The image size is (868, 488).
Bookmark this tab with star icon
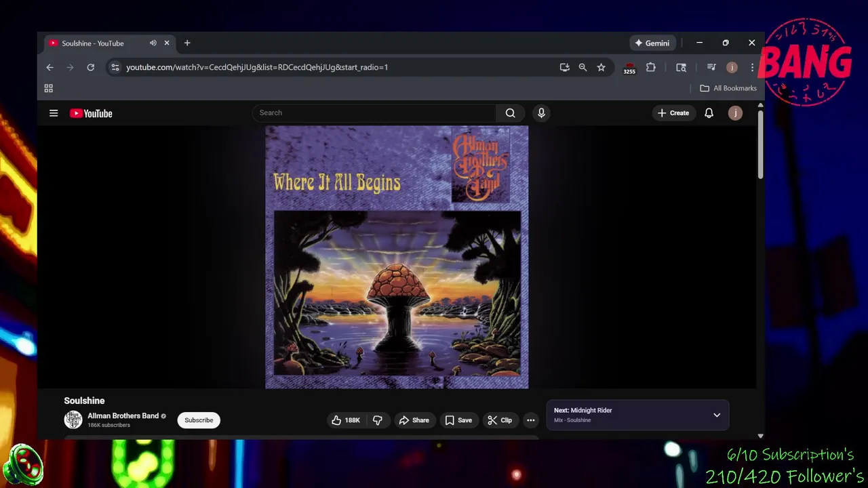pos(601,67)
